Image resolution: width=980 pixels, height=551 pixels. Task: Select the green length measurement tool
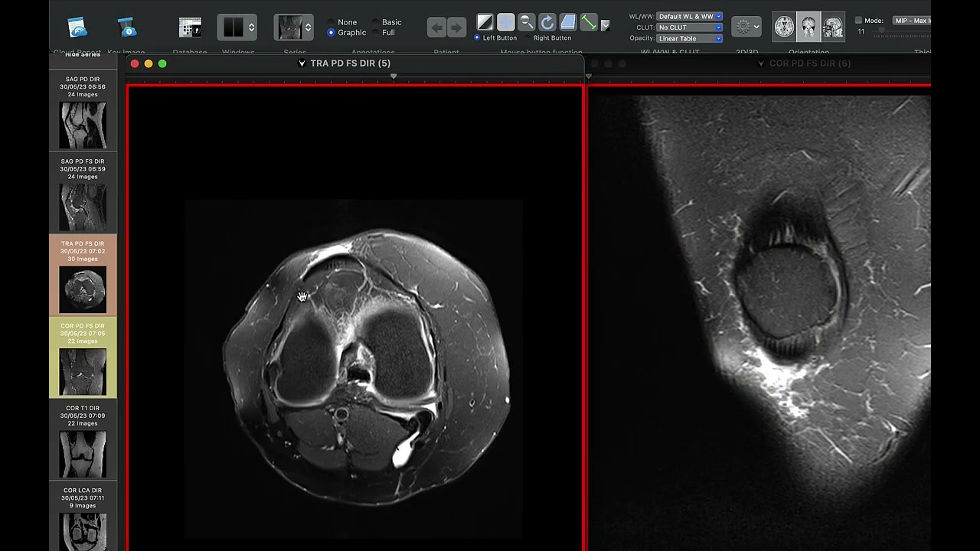pyautogui.click(x=588, y=22)
